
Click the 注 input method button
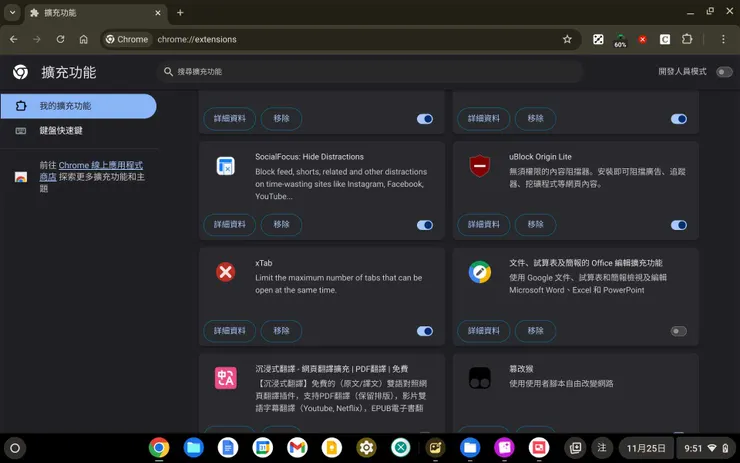click(602, 448)
